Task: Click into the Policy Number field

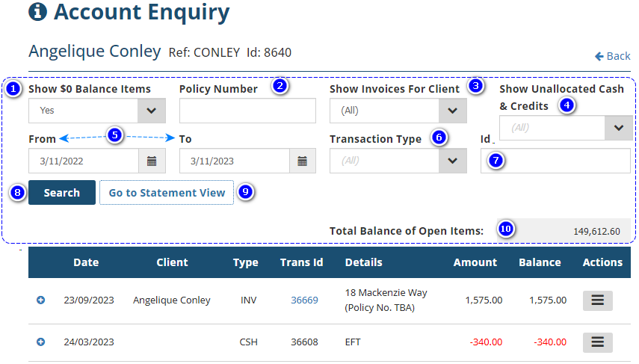Action: coord(247,111)
